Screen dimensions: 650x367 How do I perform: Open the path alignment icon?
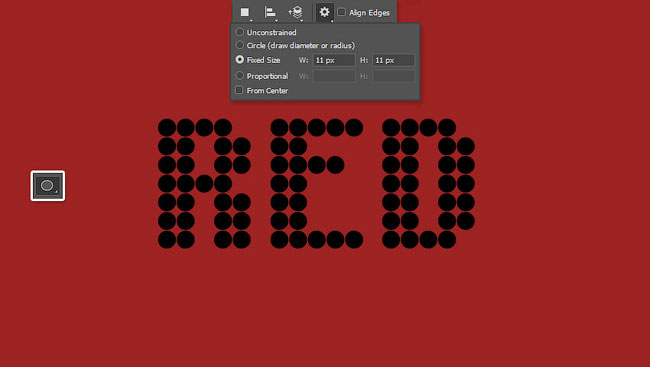tap(270, 12)
